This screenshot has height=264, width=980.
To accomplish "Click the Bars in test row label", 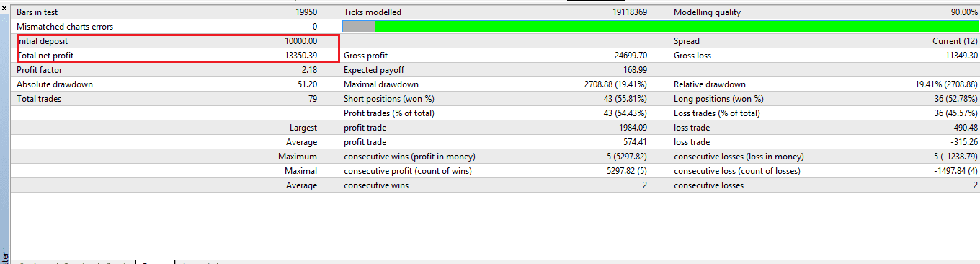I will point(39,12).
